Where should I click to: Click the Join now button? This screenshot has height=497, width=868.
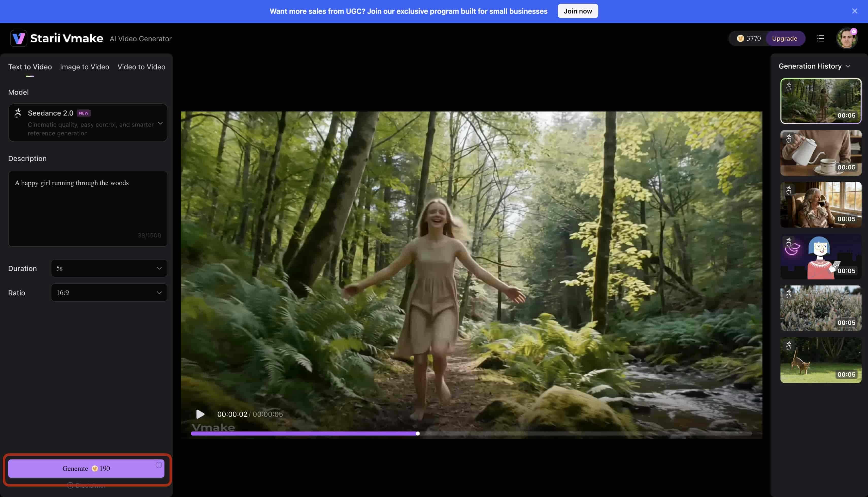578,11
